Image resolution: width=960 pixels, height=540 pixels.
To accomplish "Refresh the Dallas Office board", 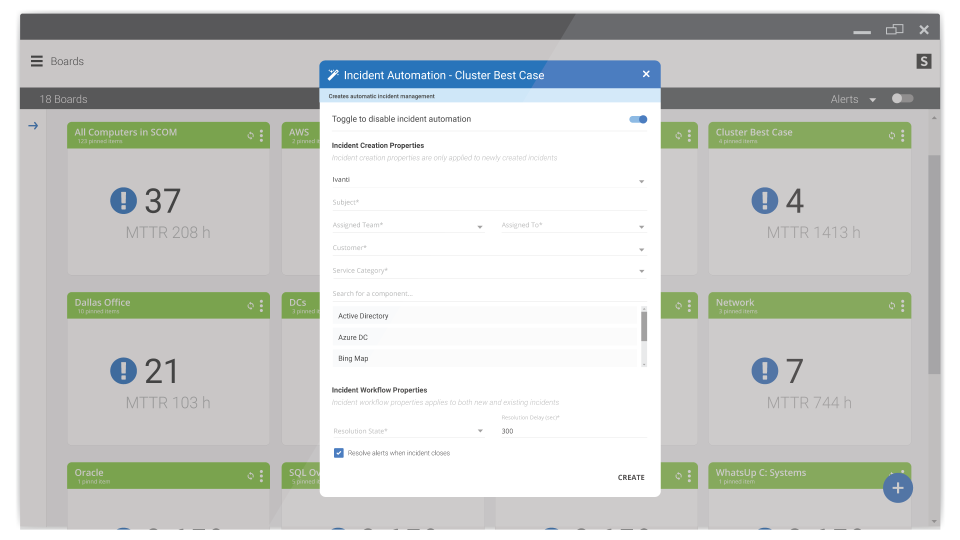I will 250,306.
